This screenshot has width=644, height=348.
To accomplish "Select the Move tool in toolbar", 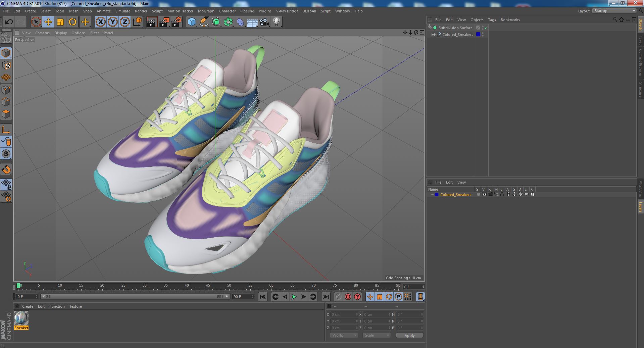I will pyautogui.click(x=48, y=22).
